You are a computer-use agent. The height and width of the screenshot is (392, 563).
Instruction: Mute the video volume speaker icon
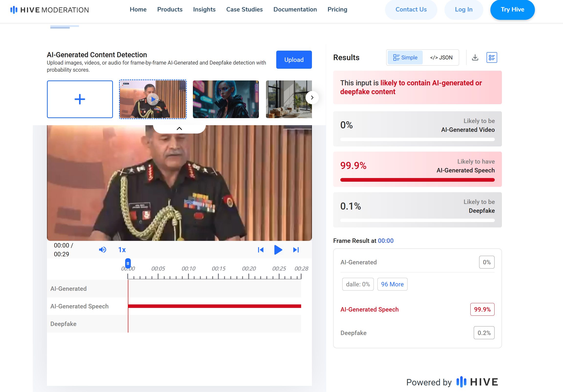coord(102,250)
